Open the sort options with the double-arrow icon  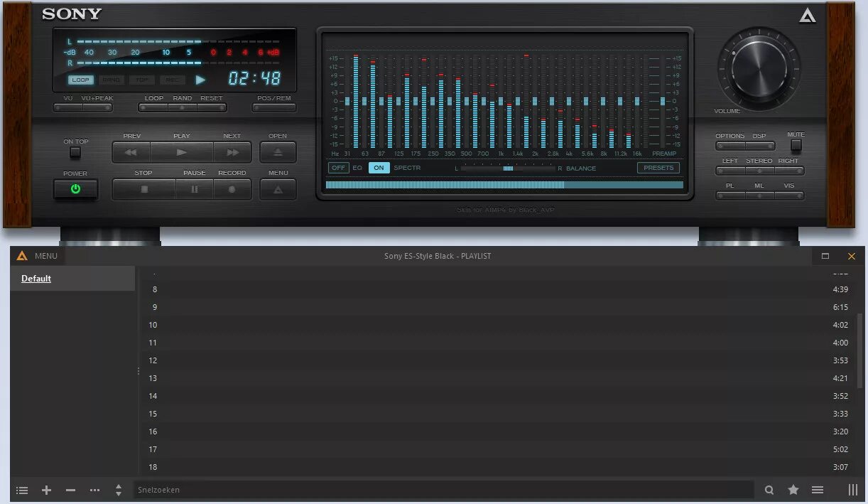coord(118,490)
